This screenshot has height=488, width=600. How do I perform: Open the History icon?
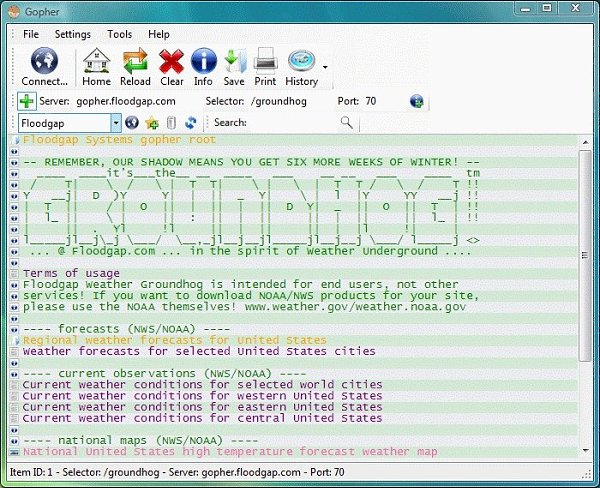(x=302, y=61)
